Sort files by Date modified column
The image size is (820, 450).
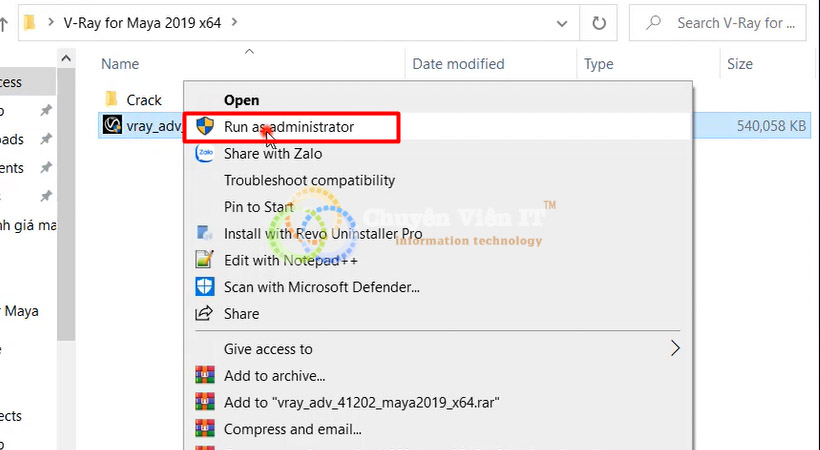[459, 64]
